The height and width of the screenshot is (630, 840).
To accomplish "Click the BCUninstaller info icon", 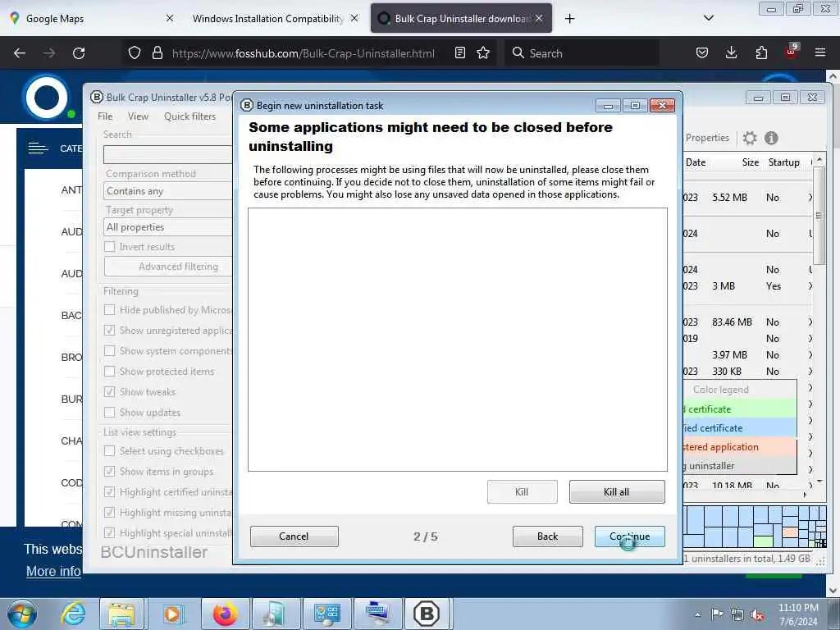I will point(771,138).
